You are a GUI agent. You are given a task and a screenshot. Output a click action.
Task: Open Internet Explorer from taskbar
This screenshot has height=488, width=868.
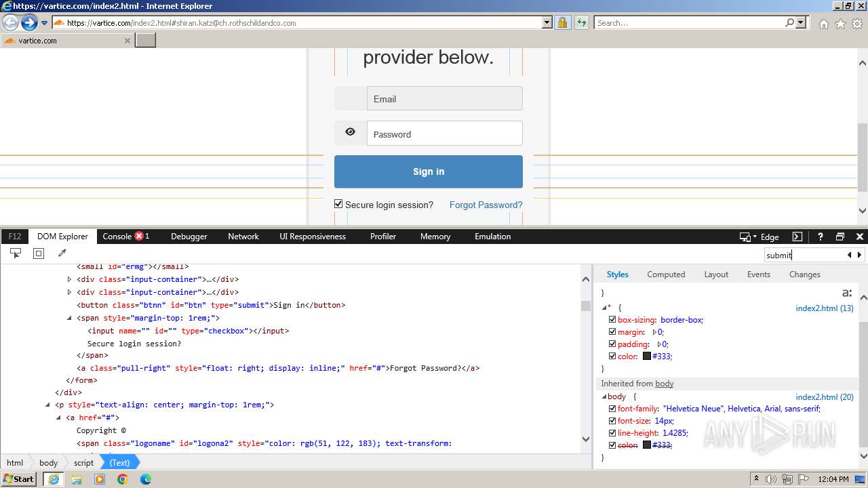click(54, 479)
